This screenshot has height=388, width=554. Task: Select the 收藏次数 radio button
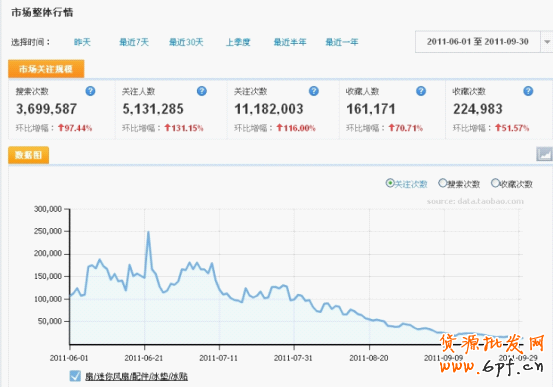[x=495, y=183]
